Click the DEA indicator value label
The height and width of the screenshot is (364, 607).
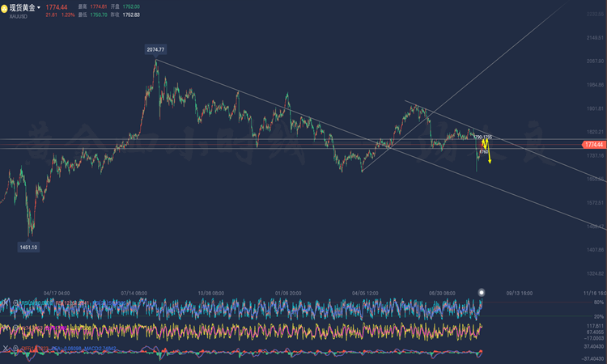point(66,349)
